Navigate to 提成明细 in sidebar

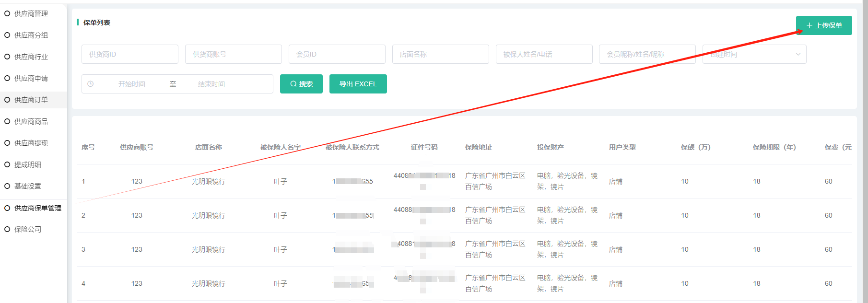(28, 164)
